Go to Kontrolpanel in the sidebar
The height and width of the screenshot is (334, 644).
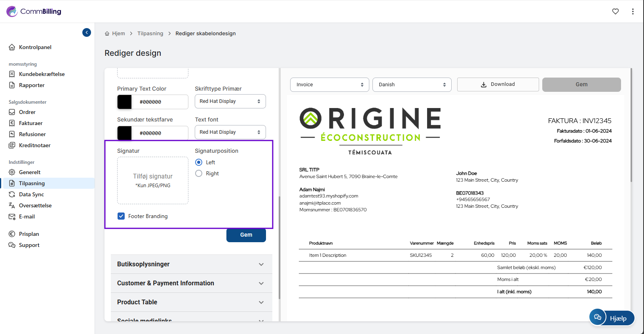[35, 47]
